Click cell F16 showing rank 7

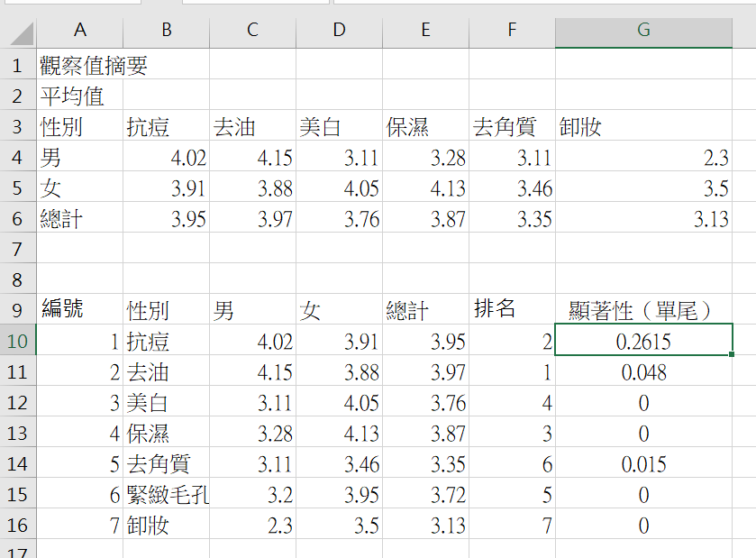pos(512,525)
